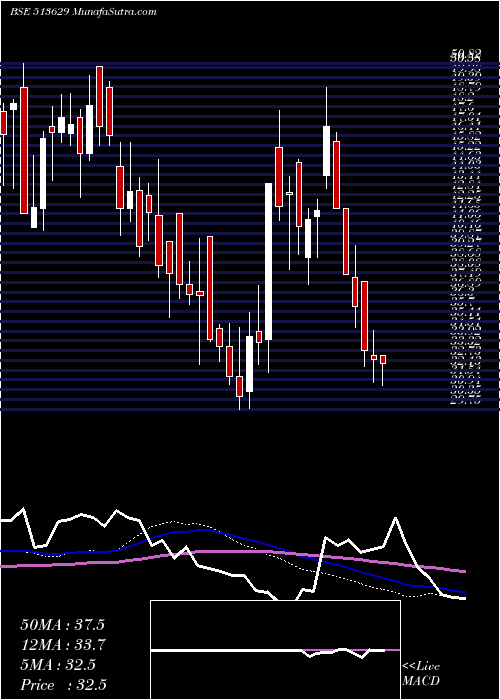The width and height of the screenshot is (500, 700).
Task: Click the 5MA : 32.5 value
Action: pos(58,665)
